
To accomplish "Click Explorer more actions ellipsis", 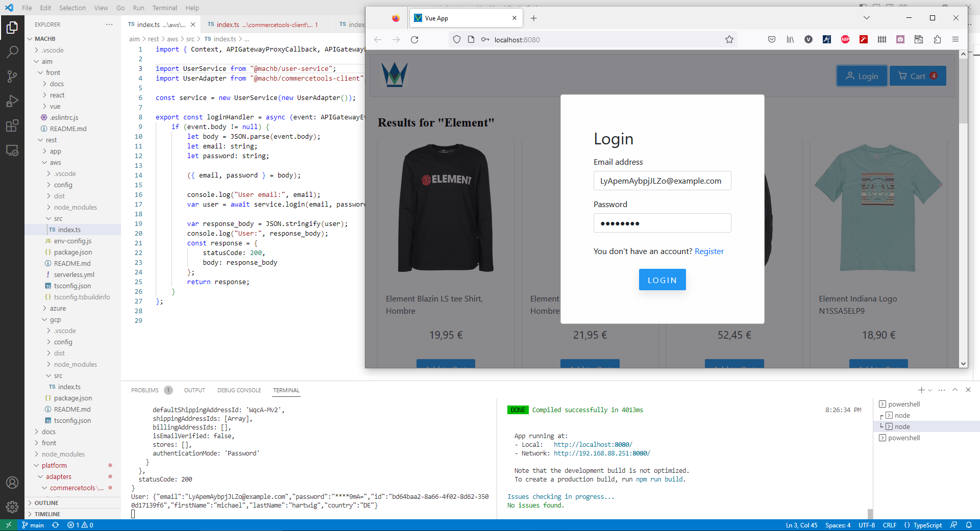I will tap(109, 24).
